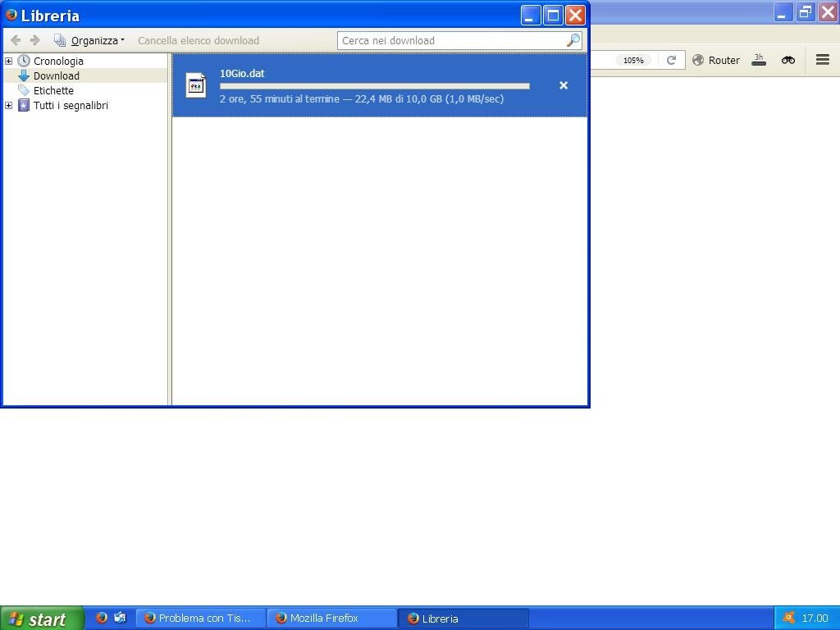This screenshot has width=840, height=630.
Task: Open the Router bookmark in Firefox toolbar
Action: pos(717,60)
